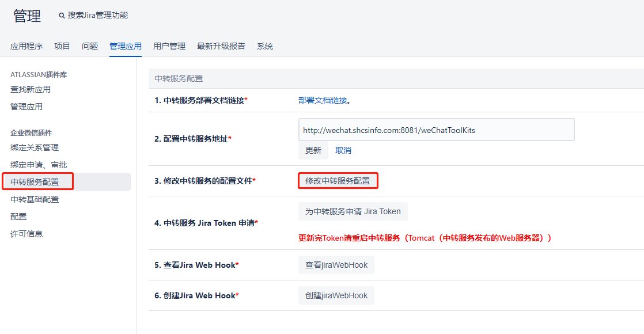This screenshot has width=644, height=334.
Task: Click the 取消 link
Action: click(343, 150)
